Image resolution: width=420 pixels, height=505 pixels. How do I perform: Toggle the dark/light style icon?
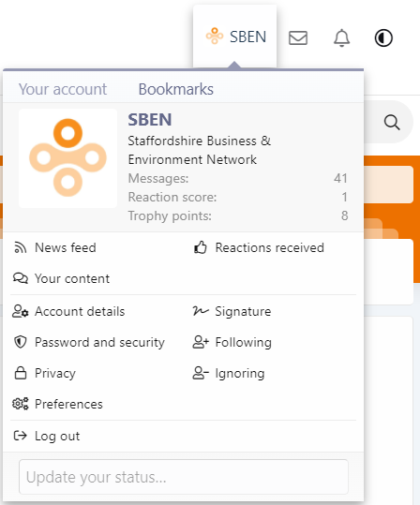point(383,37)
